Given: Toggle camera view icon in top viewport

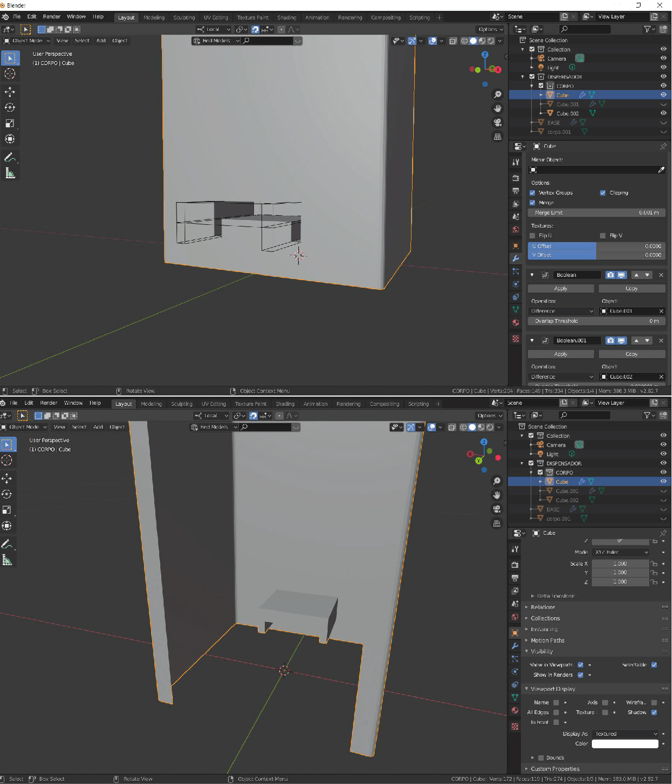Looking at the screenshot, I should pos(498,123).
